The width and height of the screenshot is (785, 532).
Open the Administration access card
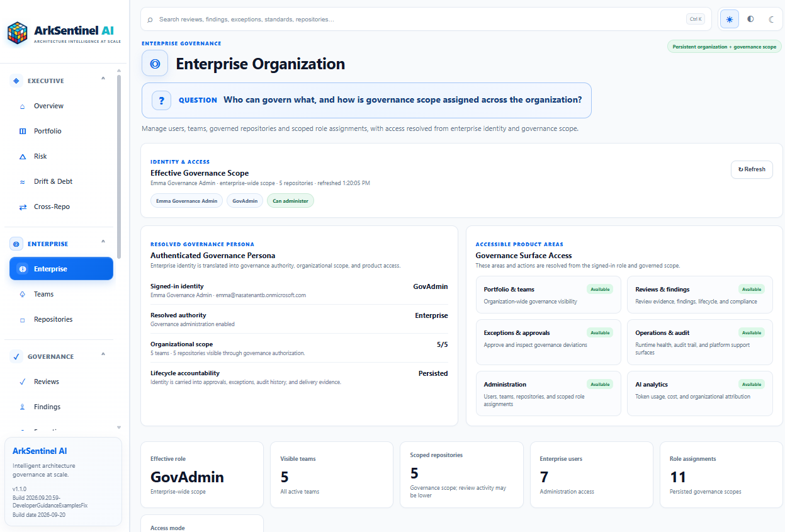point(548,393)
